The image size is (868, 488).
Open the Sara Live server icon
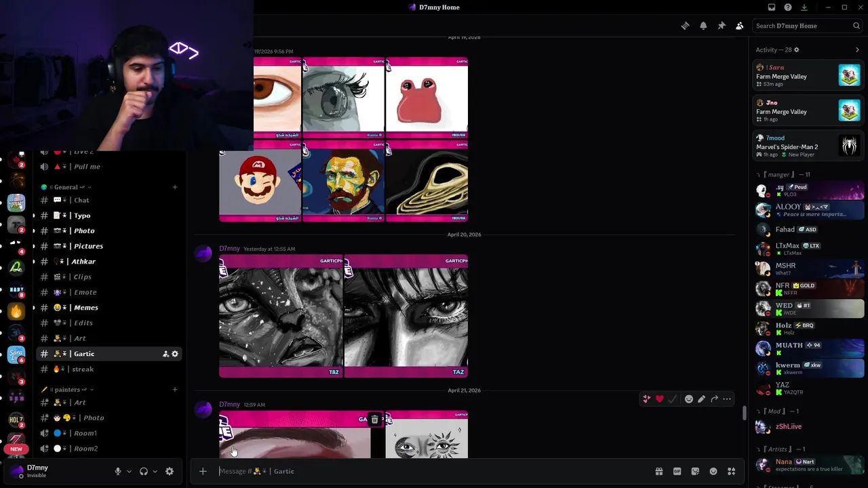(16, 354)
